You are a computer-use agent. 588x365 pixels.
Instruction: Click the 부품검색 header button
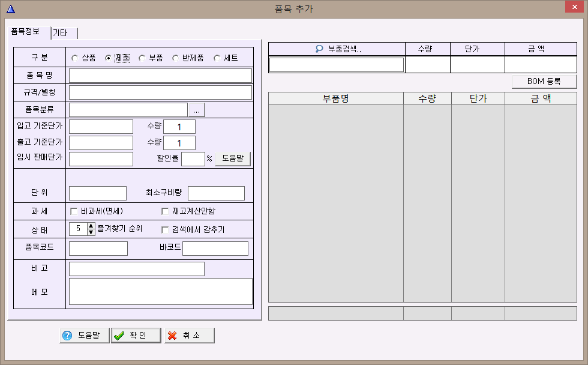[x=337, y=49]
